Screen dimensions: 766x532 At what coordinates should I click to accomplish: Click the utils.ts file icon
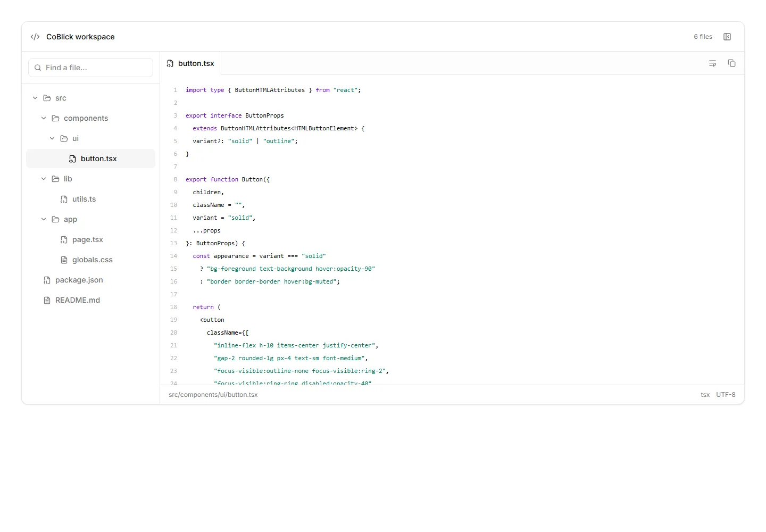pos(64,199)
